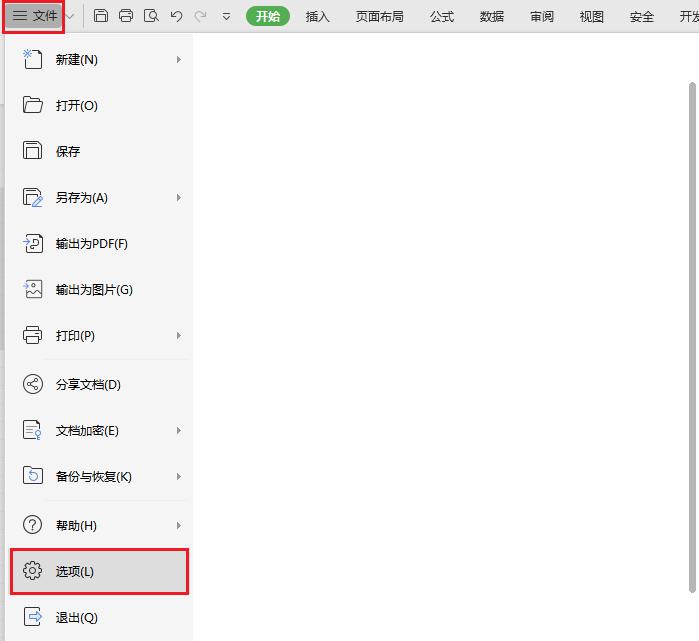
Task: Click the save icon in quick toolbar
Action: pos(101,16)
